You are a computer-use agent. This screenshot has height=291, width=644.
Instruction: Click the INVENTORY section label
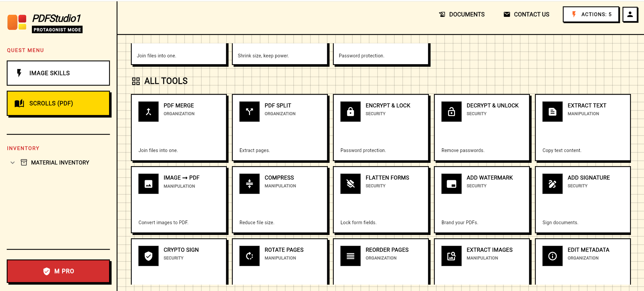coord(23,148)
